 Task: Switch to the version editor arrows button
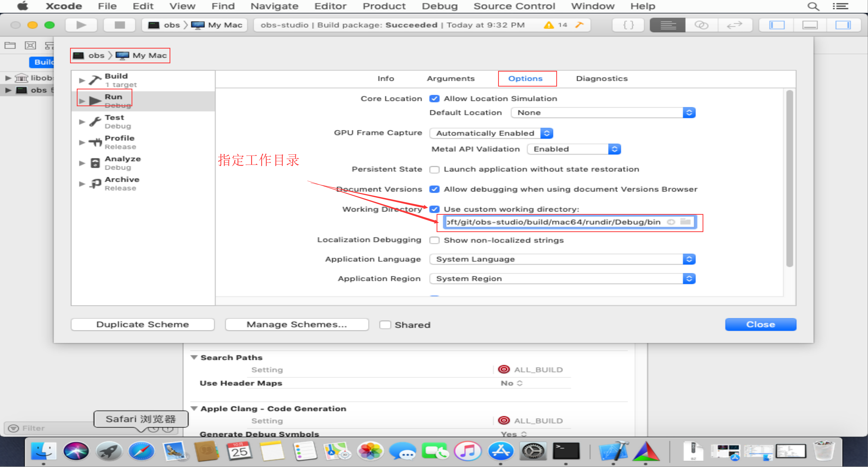735,25
